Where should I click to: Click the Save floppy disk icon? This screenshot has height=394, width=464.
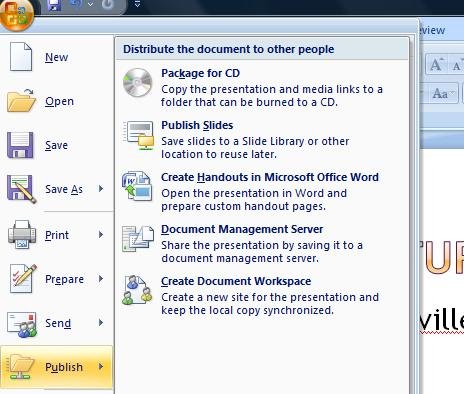tap(20, 145)
